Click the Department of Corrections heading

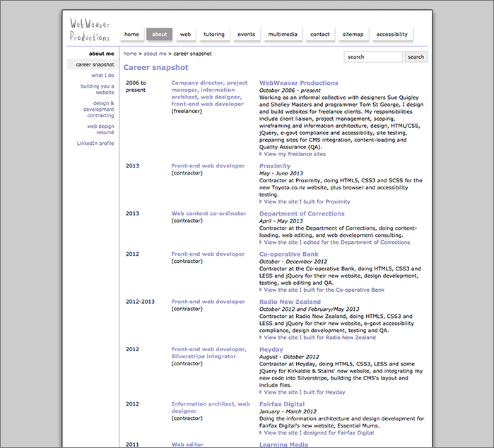(x=302, y=213)
